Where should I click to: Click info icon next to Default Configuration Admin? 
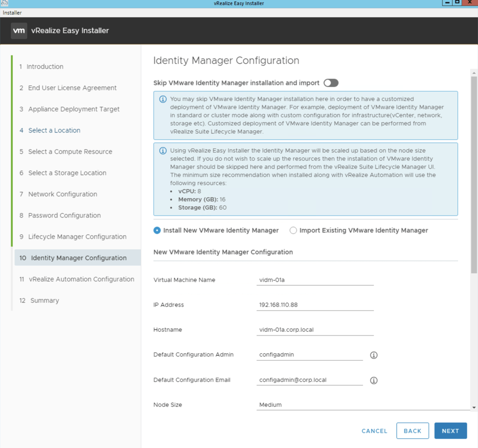pyautogui.click(x=373, y=355)
